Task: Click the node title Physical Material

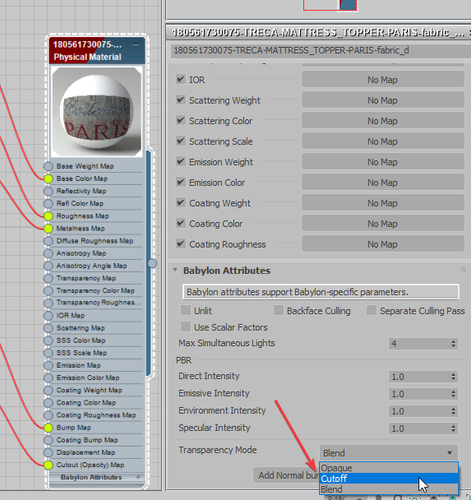Action: click(x=87, y=57)
